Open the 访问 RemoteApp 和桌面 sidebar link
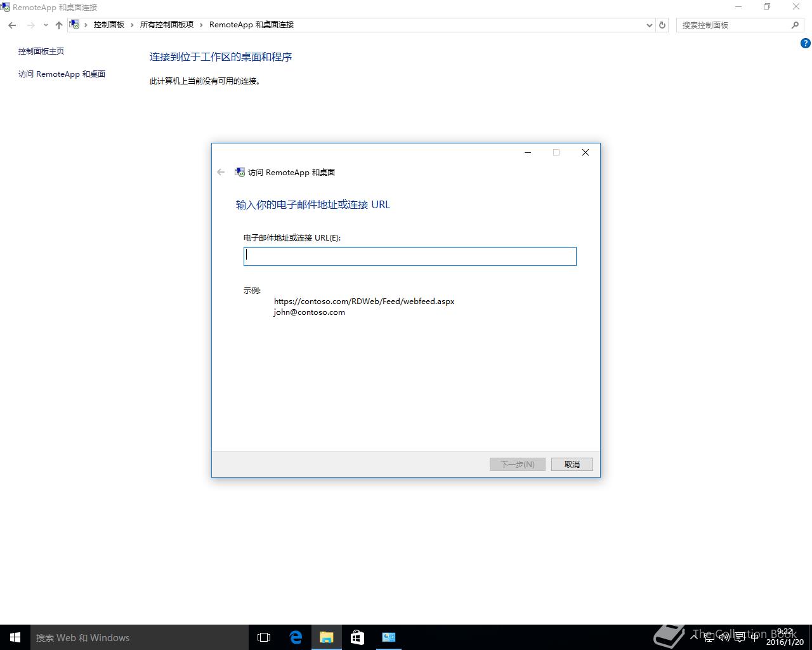 tap(62, 74)
